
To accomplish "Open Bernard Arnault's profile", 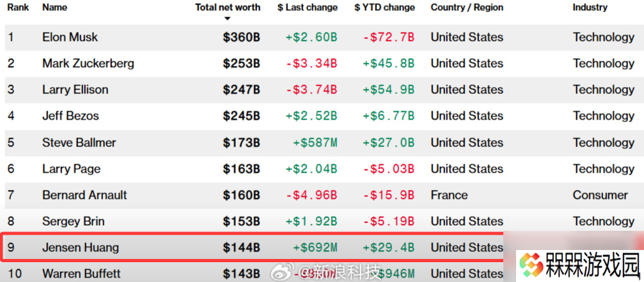I will coord(84,195).
